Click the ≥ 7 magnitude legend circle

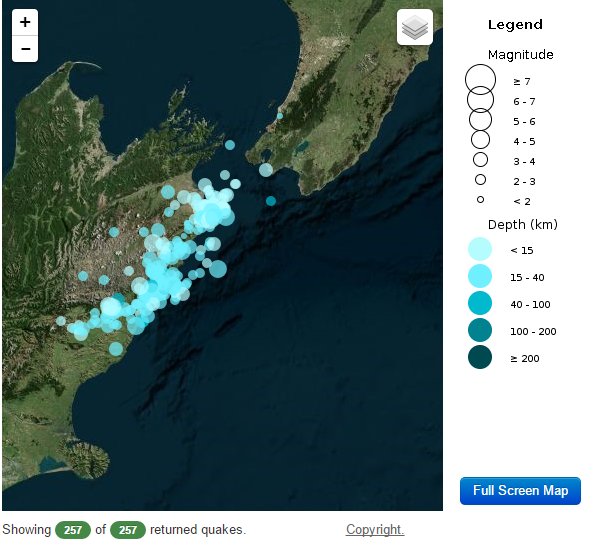(480, 80)
